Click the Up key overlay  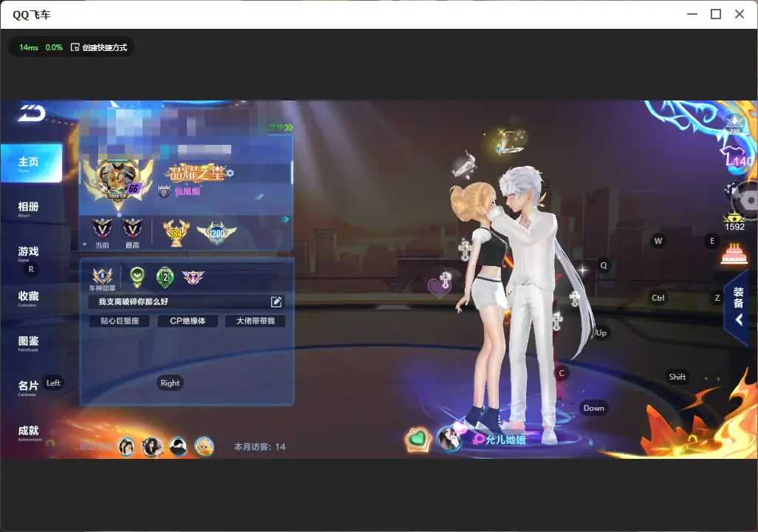pos(601,332)
